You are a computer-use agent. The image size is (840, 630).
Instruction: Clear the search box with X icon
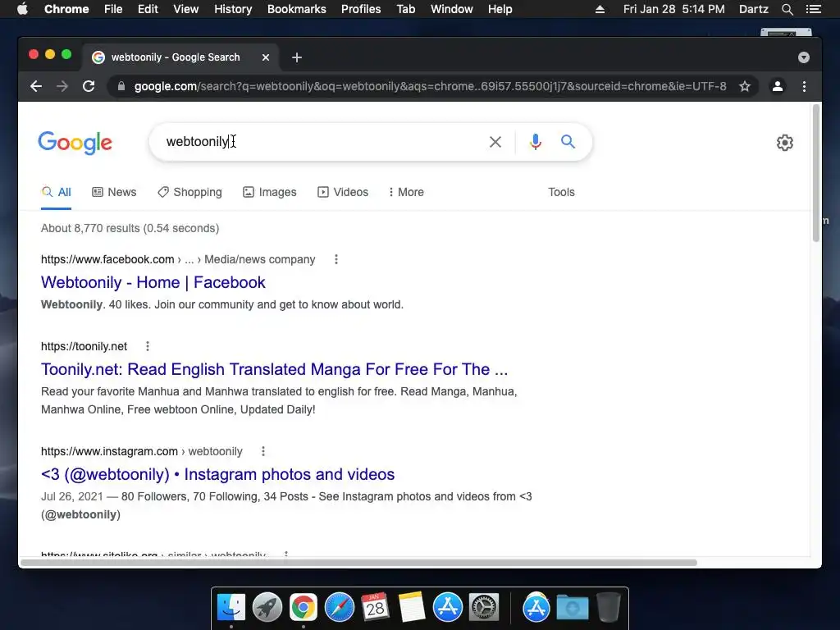point(495,142)
